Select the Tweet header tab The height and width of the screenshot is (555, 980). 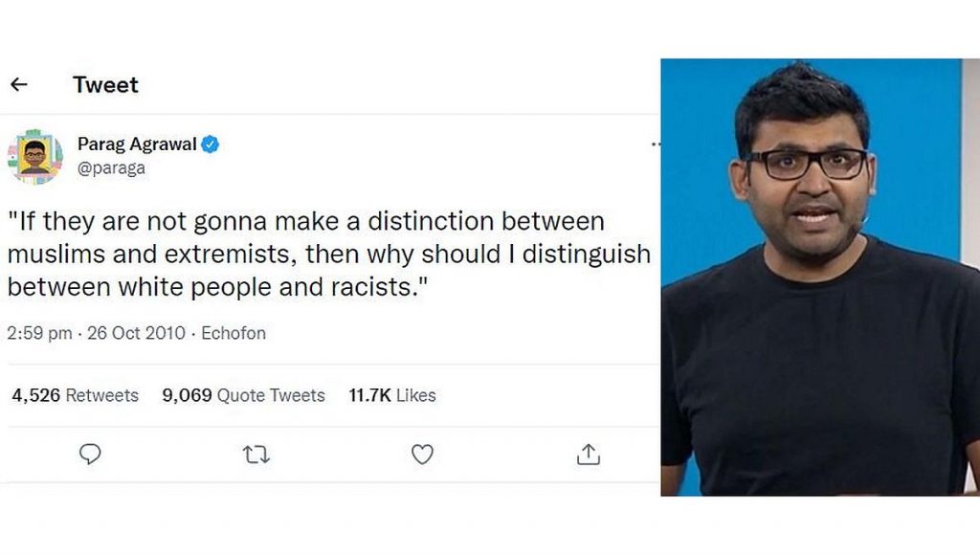pos(105,84)
